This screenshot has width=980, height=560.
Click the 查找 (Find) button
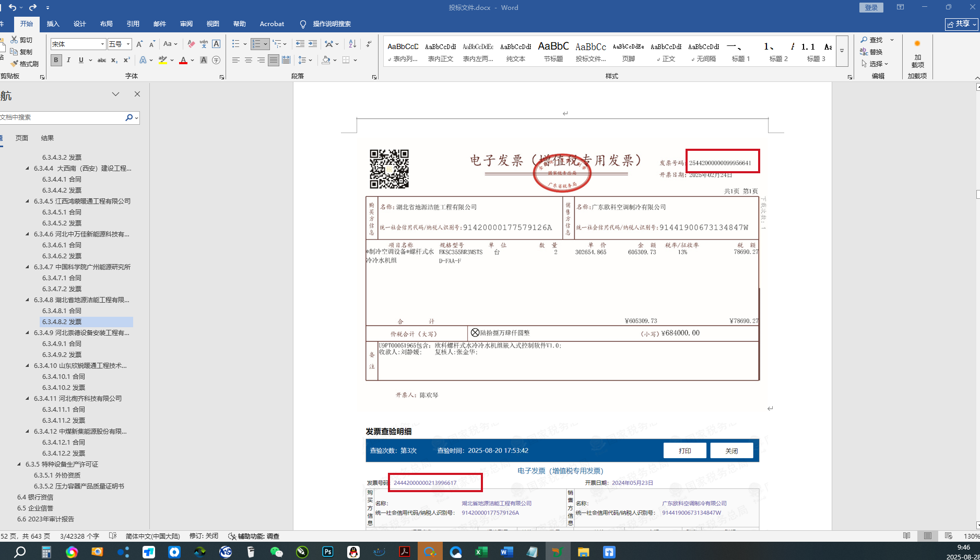point(871,40)
